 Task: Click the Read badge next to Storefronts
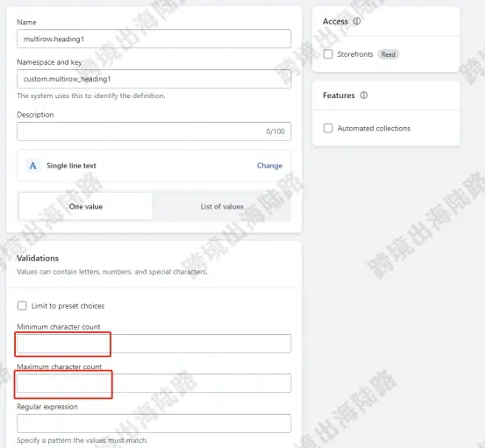[x=388, y=54]
